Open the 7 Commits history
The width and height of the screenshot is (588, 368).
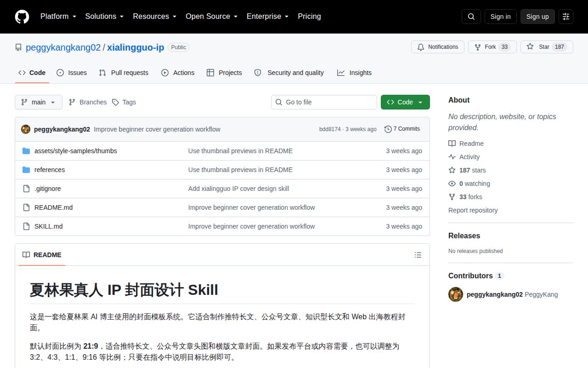[402, 129]
